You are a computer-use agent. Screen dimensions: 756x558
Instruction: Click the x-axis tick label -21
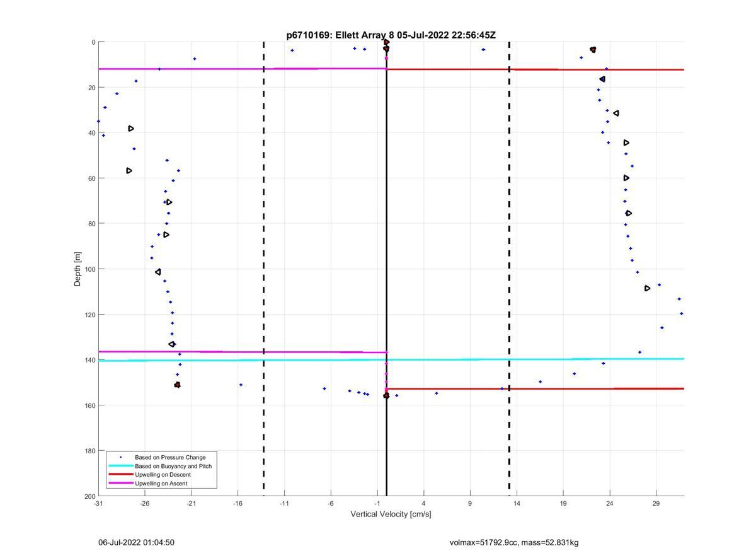(x=192, y=503)
